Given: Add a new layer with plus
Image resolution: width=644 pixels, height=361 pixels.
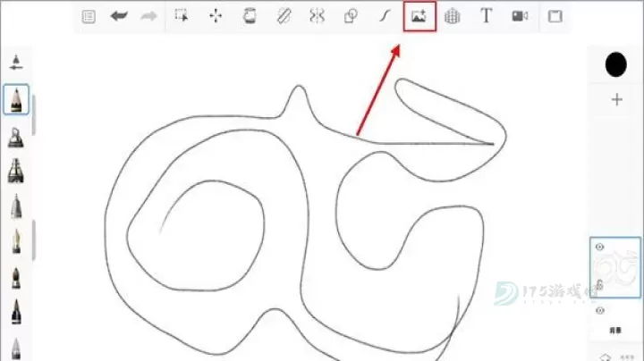Looking at the screenshot, I should click(x=615, y=99).
